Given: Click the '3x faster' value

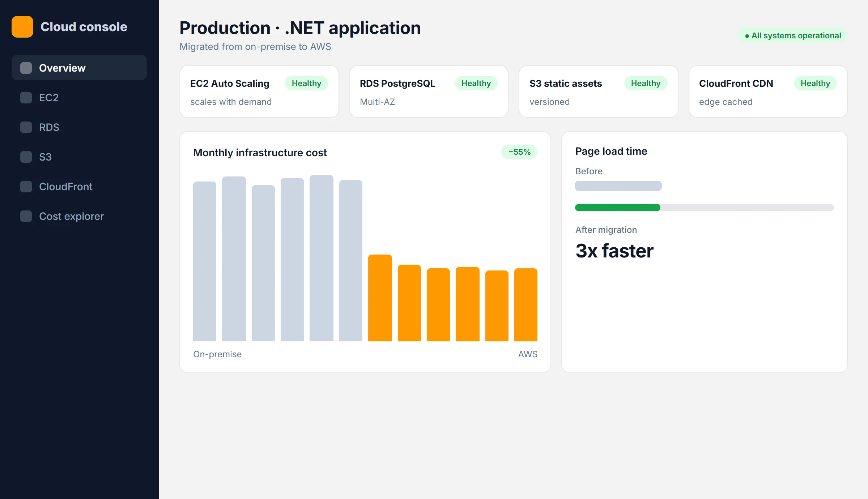Looking at the screenshot, I should [614, 251].
